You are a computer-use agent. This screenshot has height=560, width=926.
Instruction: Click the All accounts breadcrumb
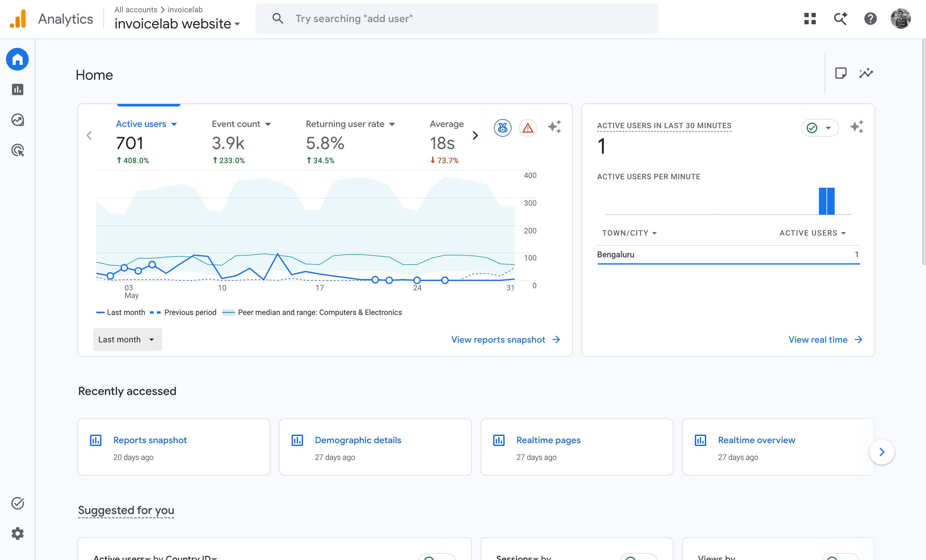pyautogui.click(x=136, y=9)
